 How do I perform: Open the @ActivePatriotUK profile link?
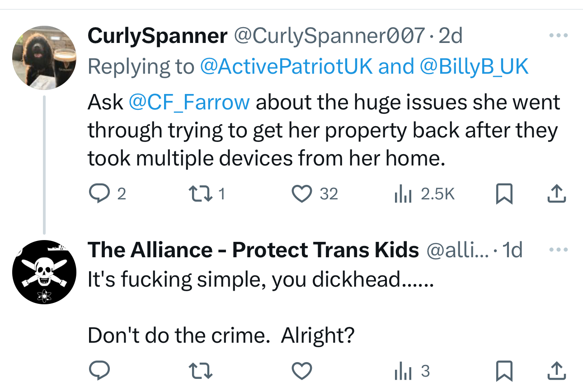(286, 66)
